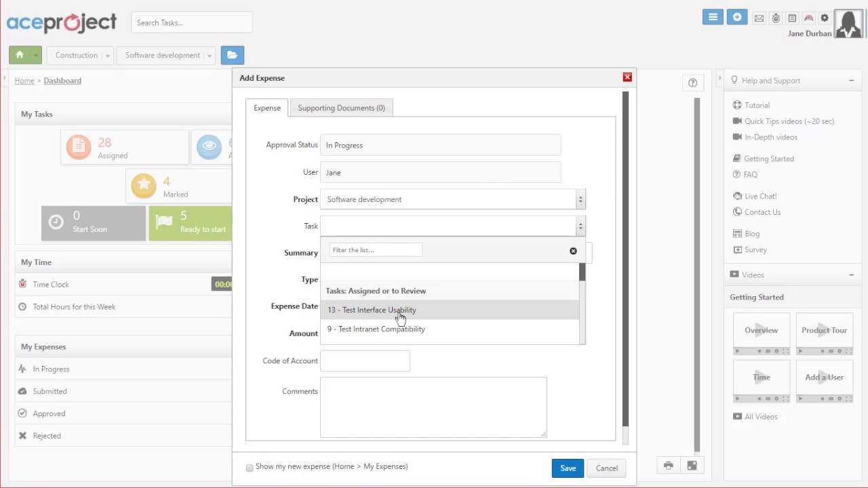868x488 pixels.
Task: Click the layout icon beside print
Action: click(692, 466)
